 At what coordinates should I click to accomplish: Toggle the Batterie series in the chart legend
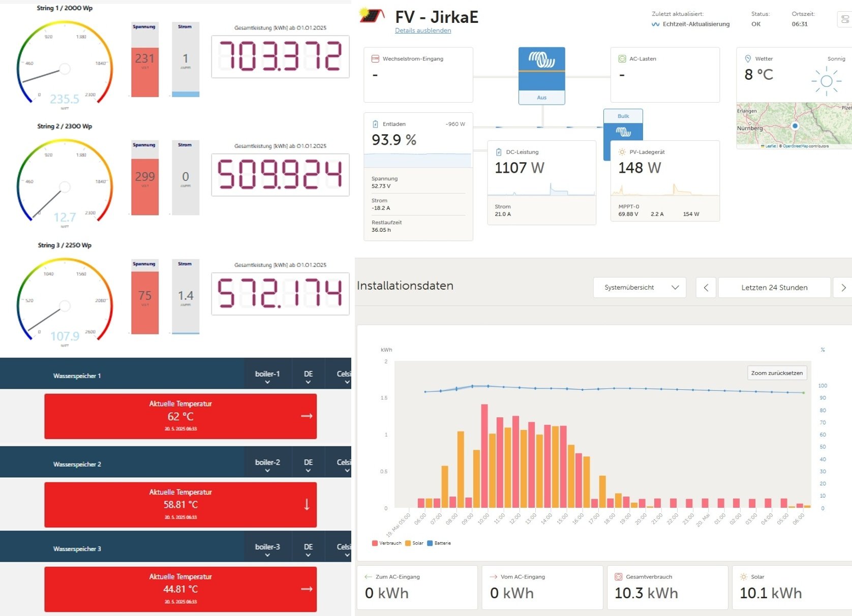pos(439,543)
